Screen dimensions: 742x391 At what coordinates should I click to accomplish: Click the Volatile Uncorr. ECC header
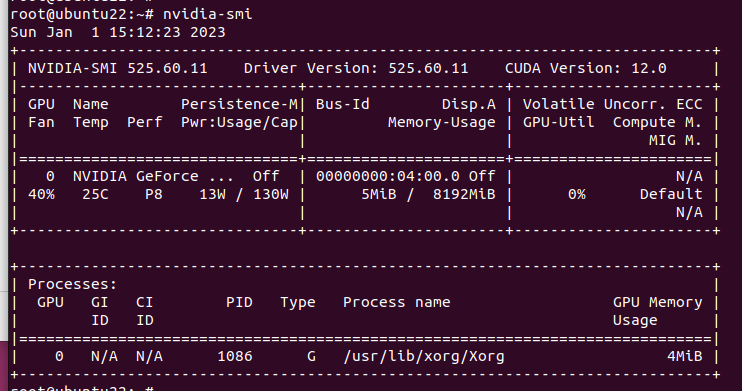point(612,104)
